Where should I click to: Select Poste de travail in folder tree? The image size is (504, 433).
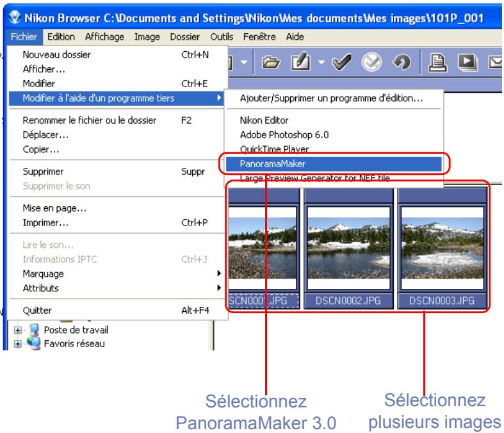(x=76, y=330)
